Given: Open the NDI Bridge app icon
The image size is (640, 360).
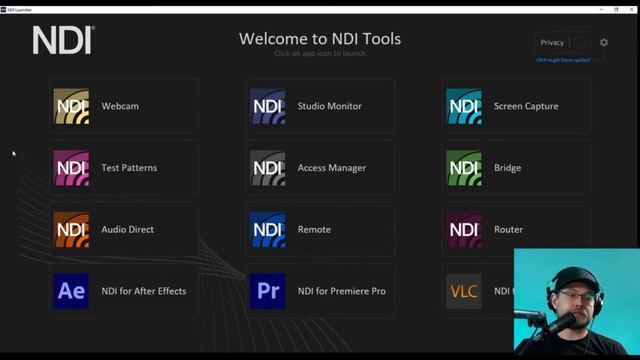Looking at the screenshot, I should click(464, 168).
